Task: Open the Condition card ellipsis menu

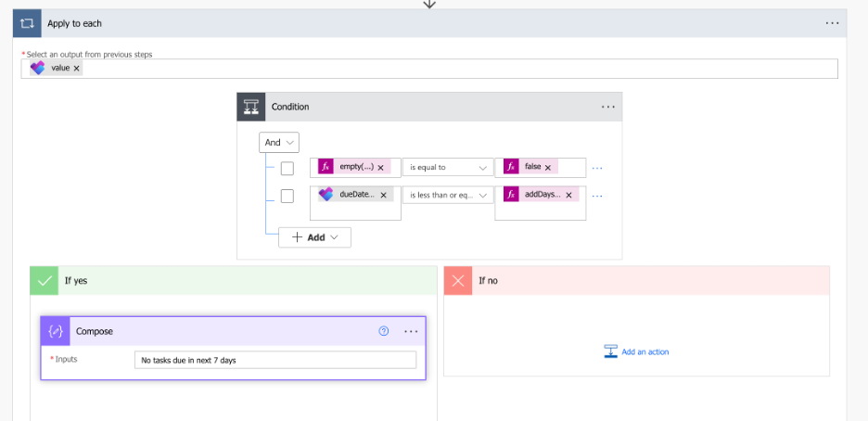Action: pyautogui.click(x=607, y=107)
